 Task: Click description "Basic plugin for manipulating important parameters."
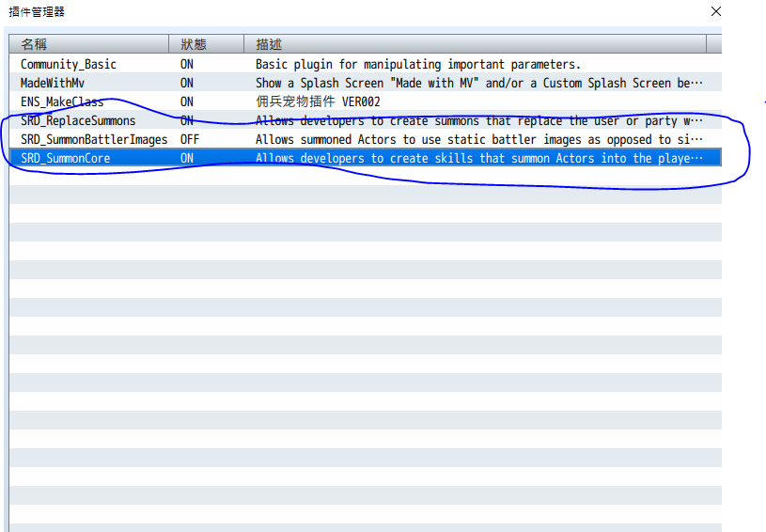418,64
